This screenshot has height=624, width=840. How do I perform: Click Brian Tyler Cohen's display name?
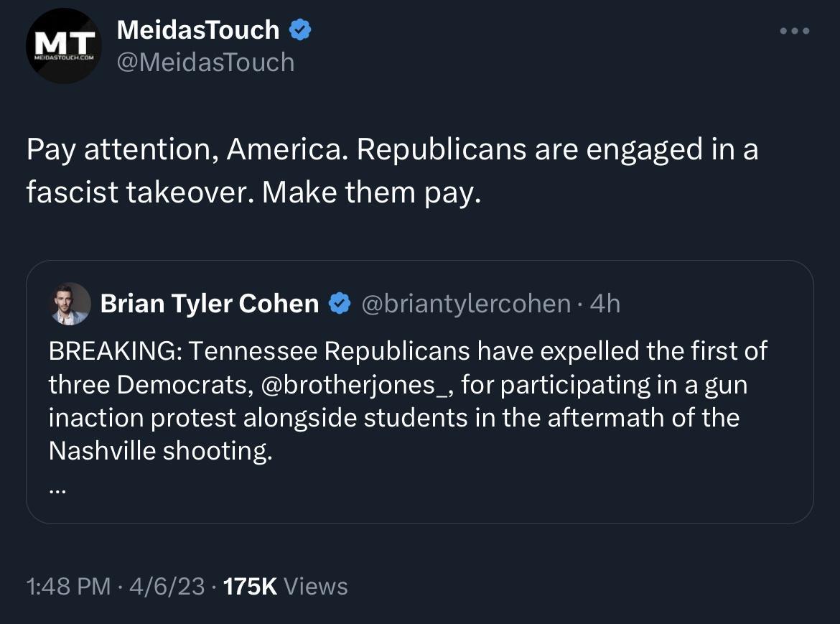[x=208, y=303]
